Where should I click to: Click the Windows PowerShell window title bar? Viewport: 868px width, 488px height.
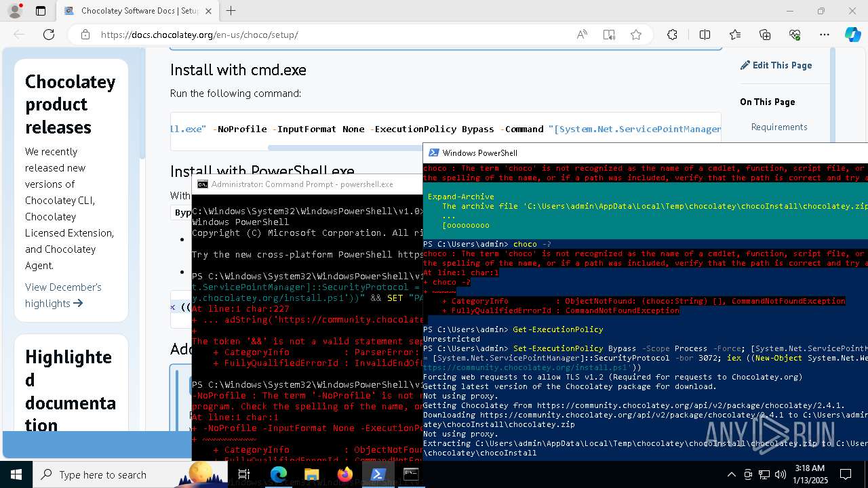[645, 152]
